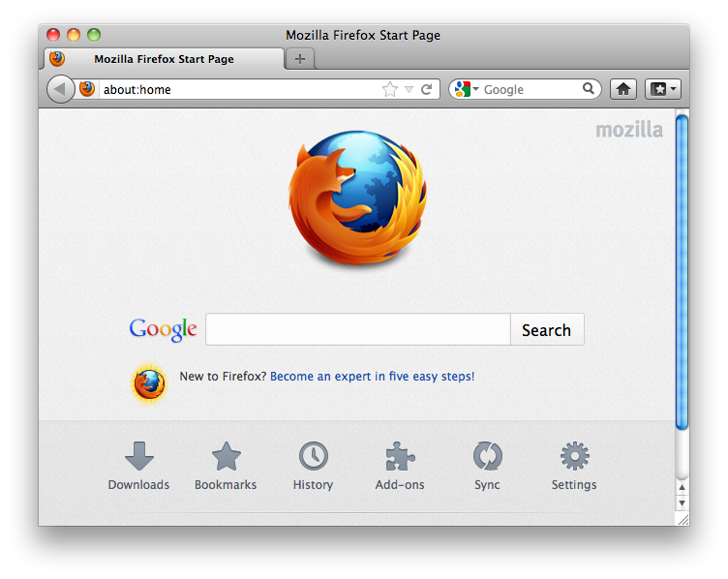This screenshot has height=579, width=728.
Task: Go to the home page via house icon
Action: (x=623, y=89)
